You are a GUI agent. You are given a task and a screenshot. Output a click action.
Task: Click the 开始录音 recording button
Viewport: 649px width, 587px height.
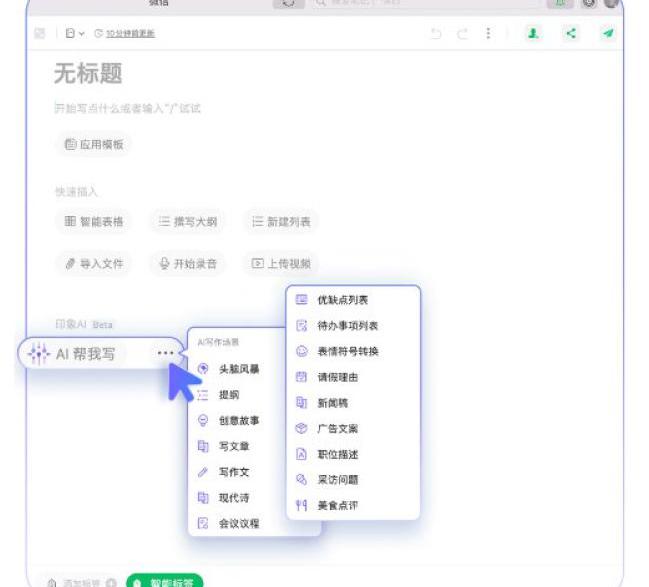tap(187, 264)
